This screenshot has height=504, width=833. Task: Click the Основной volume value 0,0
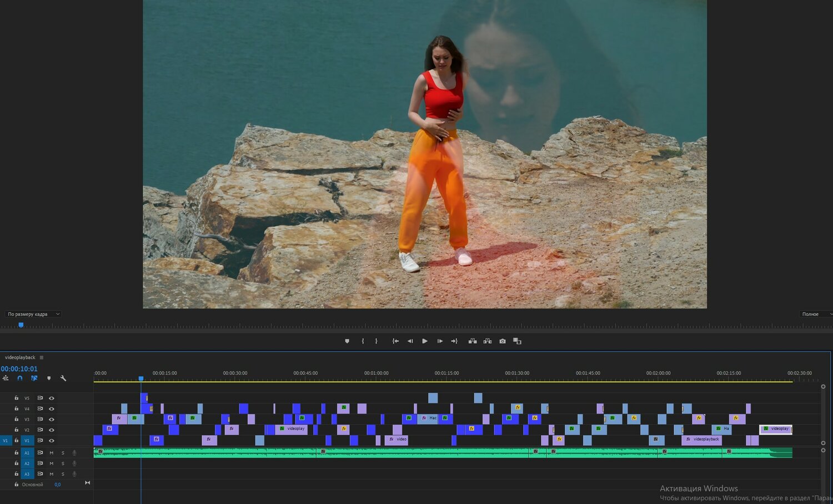pyautogui.click(x=58, y=485)
